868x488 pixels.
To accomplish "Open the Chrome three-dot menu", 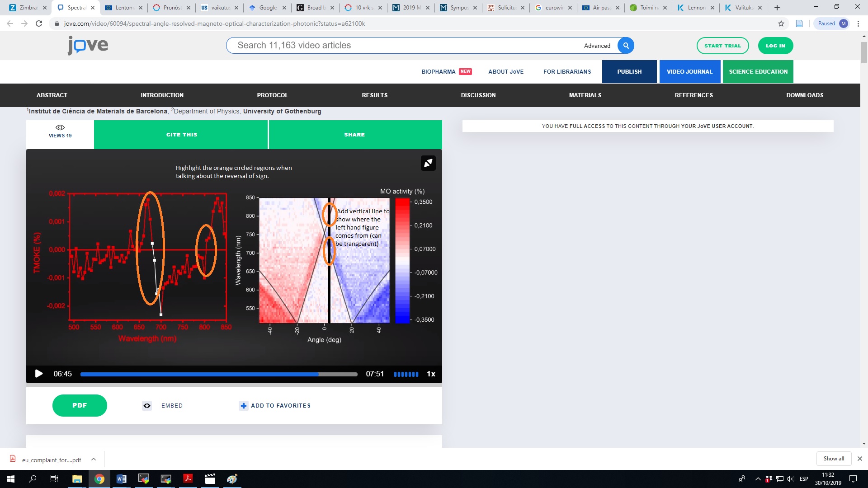I will 858,23.
